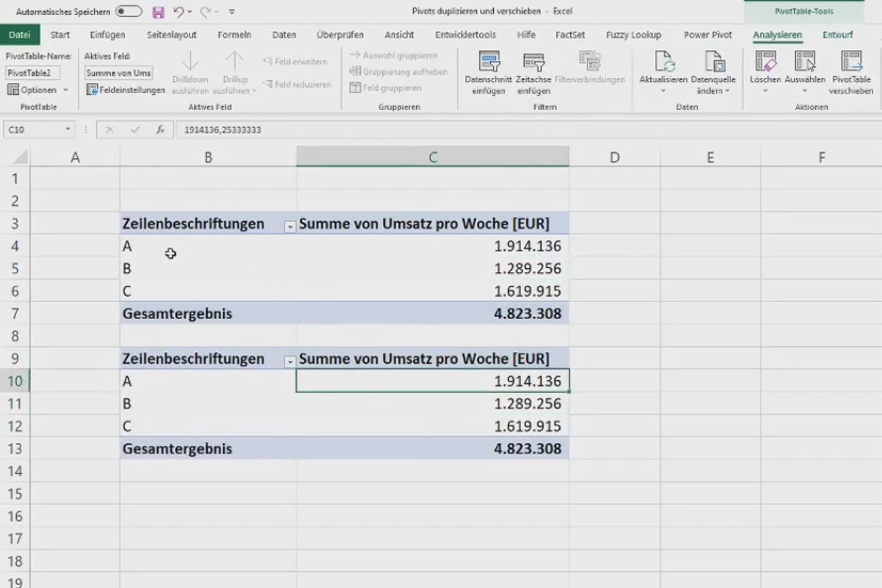
Task: Click the Datenschnitt einfügen icon
Action: tap(489, 62)
